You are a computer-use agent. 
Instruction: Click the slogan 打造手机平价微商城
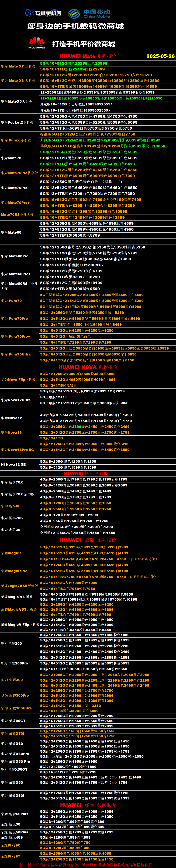coord(84,44)
